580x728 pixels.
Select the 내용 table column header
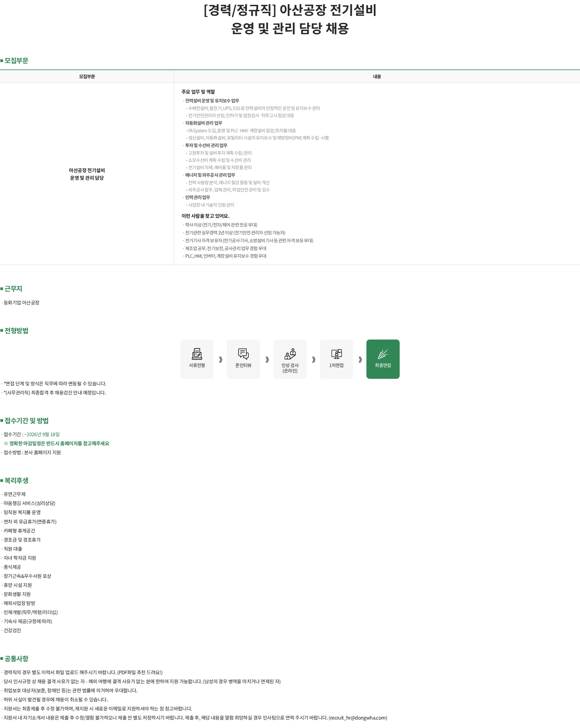(x=377, y=77)
